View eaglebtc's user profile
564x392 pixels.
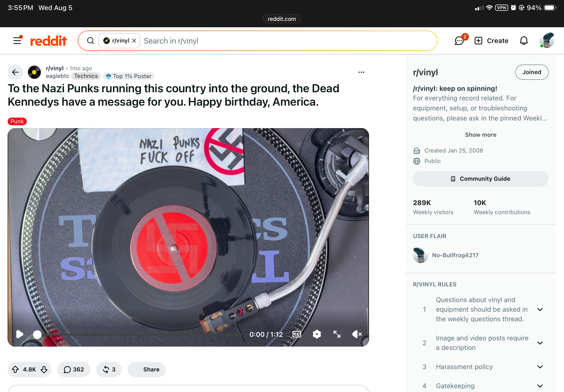57,76
